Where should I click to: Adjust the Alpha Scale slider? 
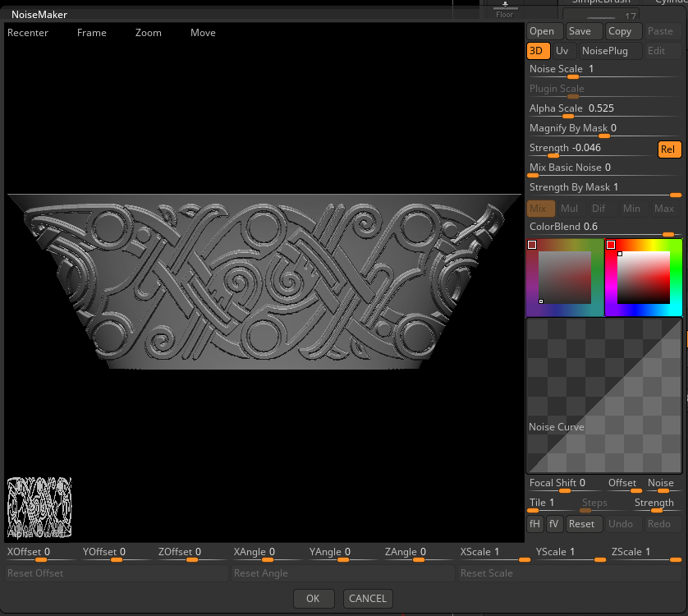pos(604,110)
